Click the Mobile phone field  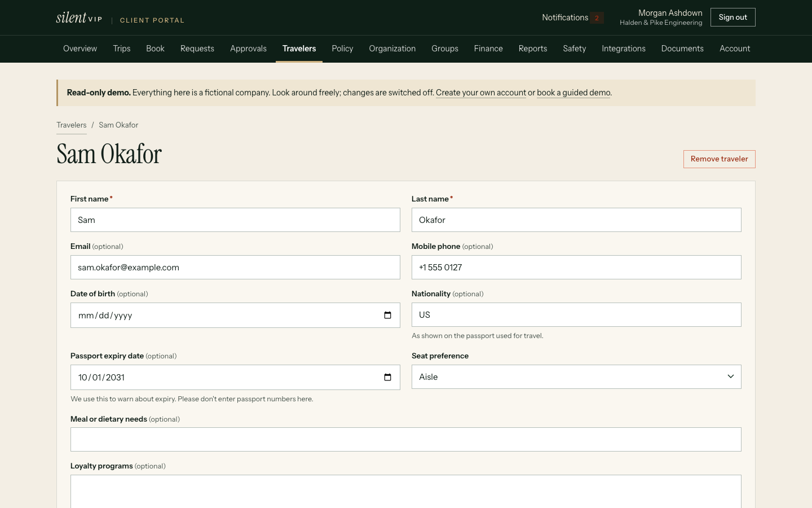(576, 268)
